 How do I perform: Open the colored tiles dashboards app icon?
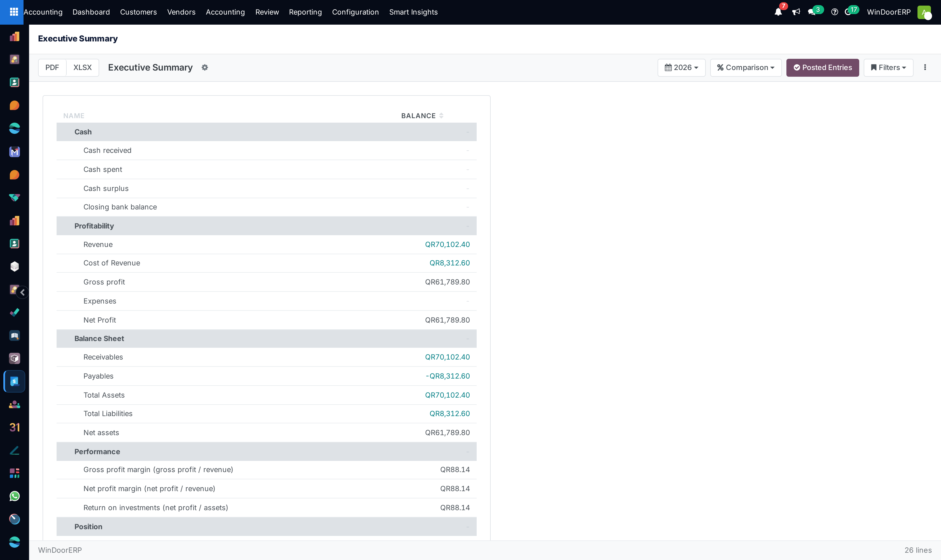pos(14,473)
